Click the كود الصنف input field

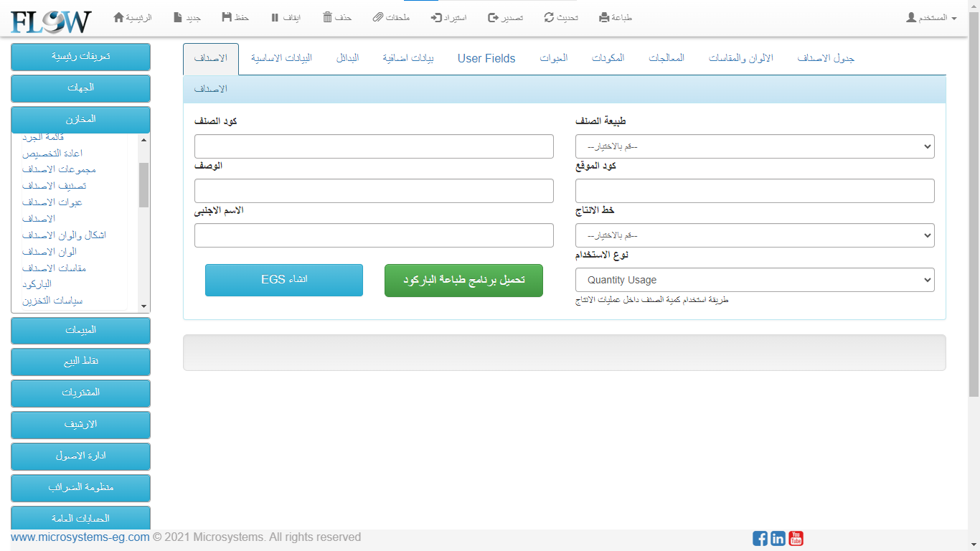point(374,146)
